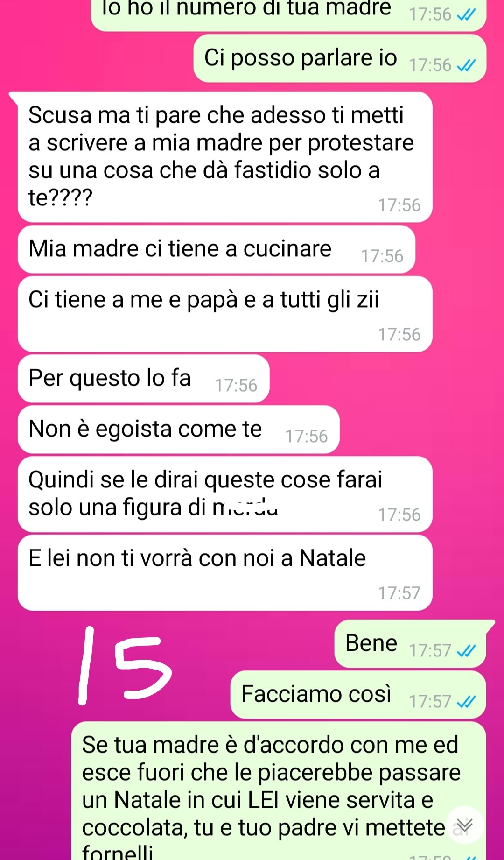The height and width of the screenshot is (860, 504).
Task: Tap message 'Quindi se le dirai queste cose'
Action: pyautogui.click(x=225, y=494)
